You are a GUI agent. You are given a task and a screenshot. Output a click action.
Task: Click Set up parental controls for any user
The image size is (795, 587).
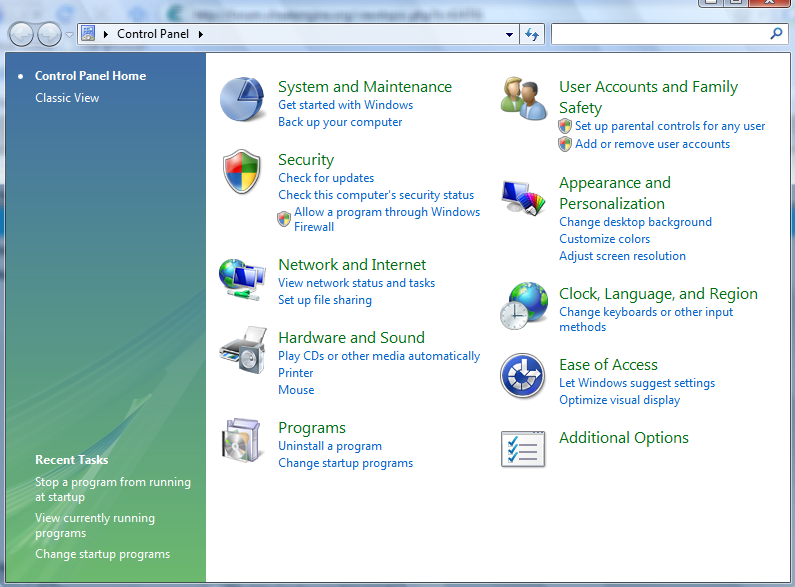pyautogui.click(x=670, y=126)
